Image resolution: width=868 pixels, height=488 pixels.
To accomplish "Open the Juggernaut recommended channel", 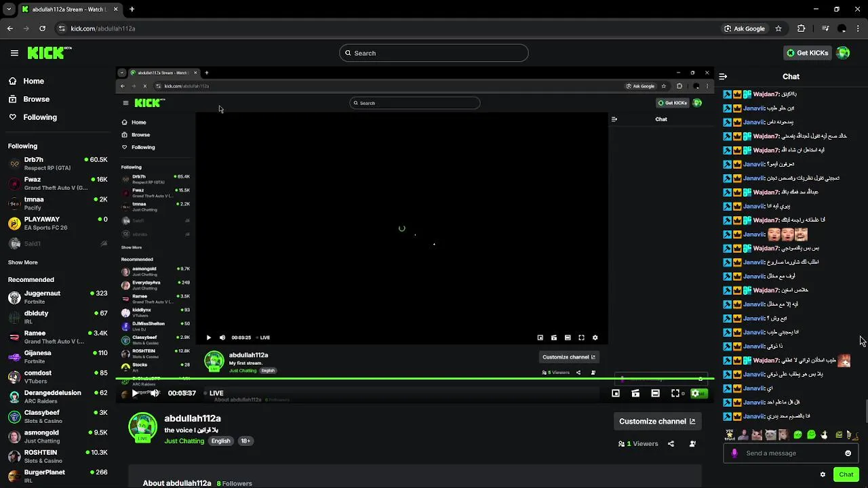I will point(58,297).
